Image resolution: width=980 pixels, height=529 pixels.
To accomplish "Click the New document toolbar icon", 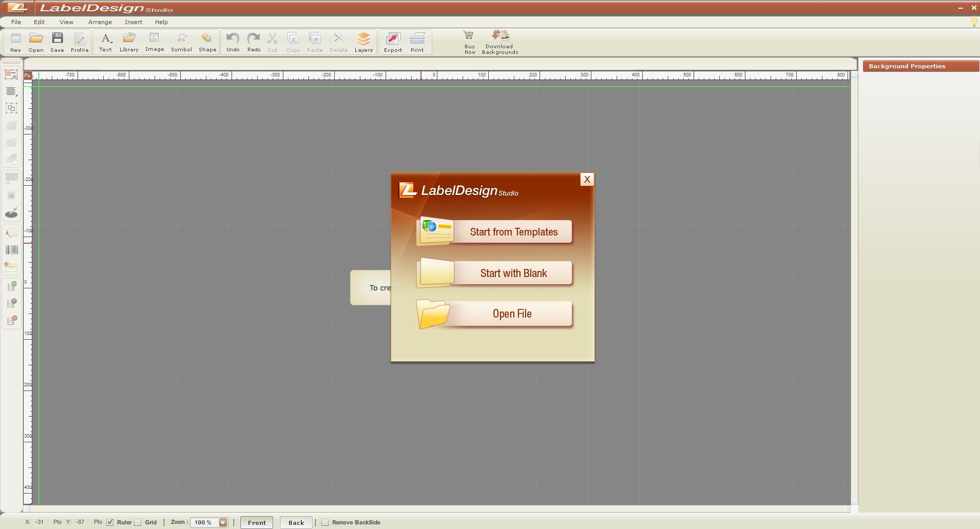I will pyautogui.click(x=15, y=42).
